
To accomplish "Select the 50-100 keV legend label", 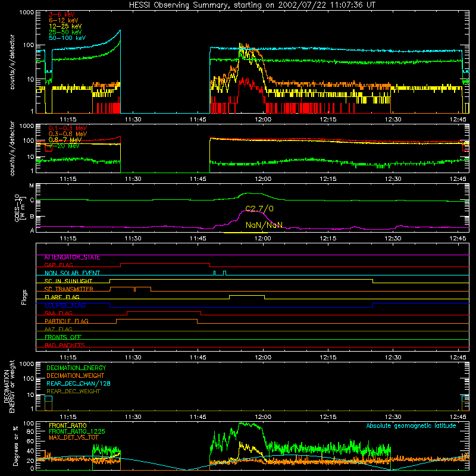I will tap(67, 38).
